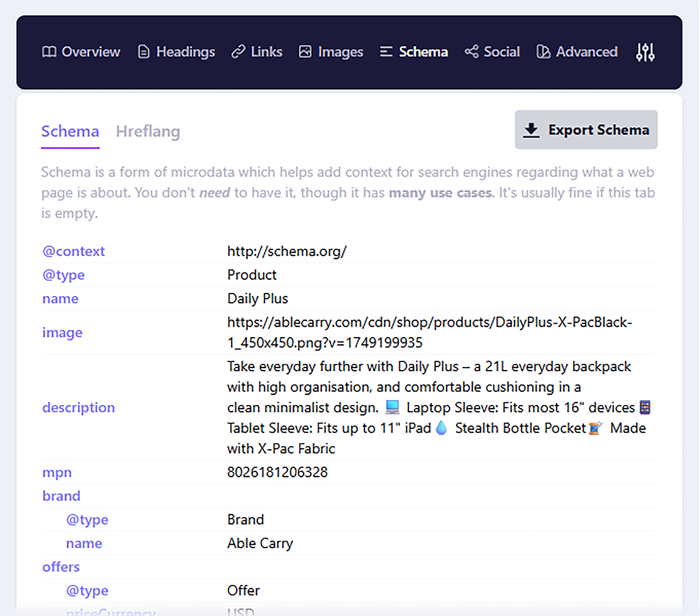This screenshot has width=700, height=616.
Task: Click the schema.org context URL
Action: pyautogui.click(x=286, y=251)
